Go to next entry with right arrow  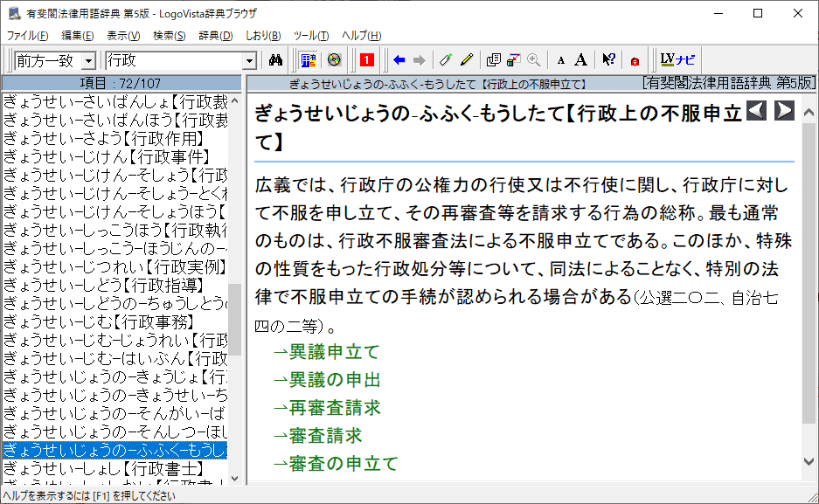click(x=784, y=110)
